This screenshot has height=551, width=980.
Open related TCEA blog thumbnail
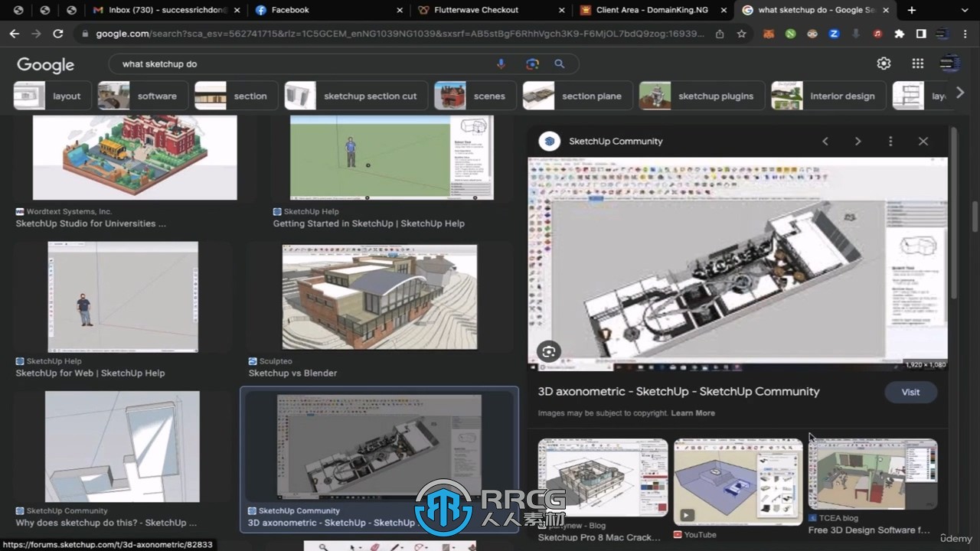point(873,474)
